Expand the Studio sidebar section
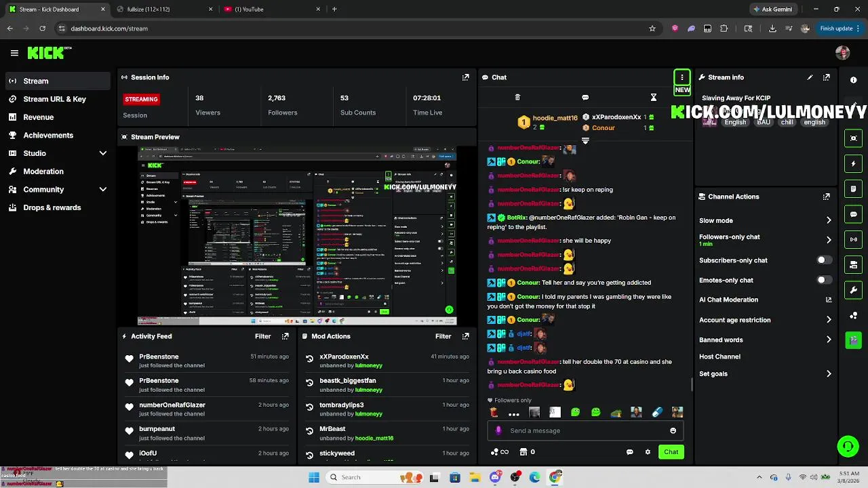 [103, 153]
